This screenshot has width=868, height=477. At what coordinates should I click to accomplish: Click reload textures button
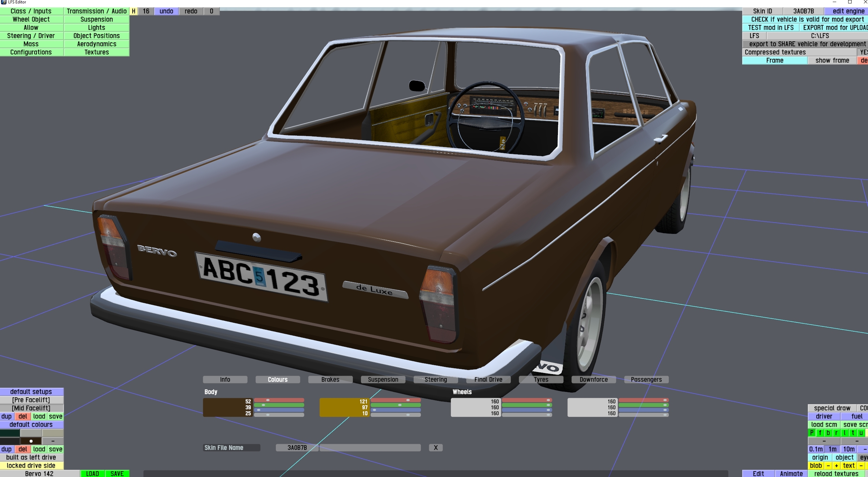836,474
